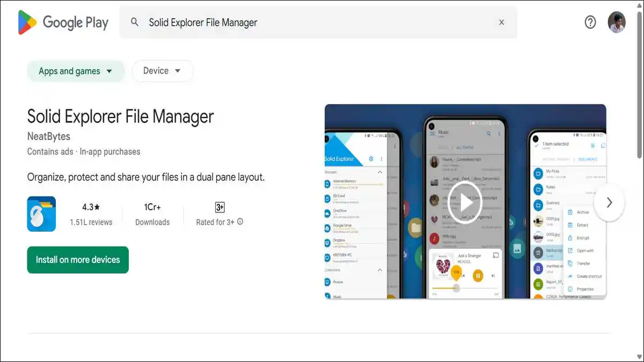The image size is (644, 362).
Task: Click the Encrypt item in screenshot menu
Action: (583, 238)
